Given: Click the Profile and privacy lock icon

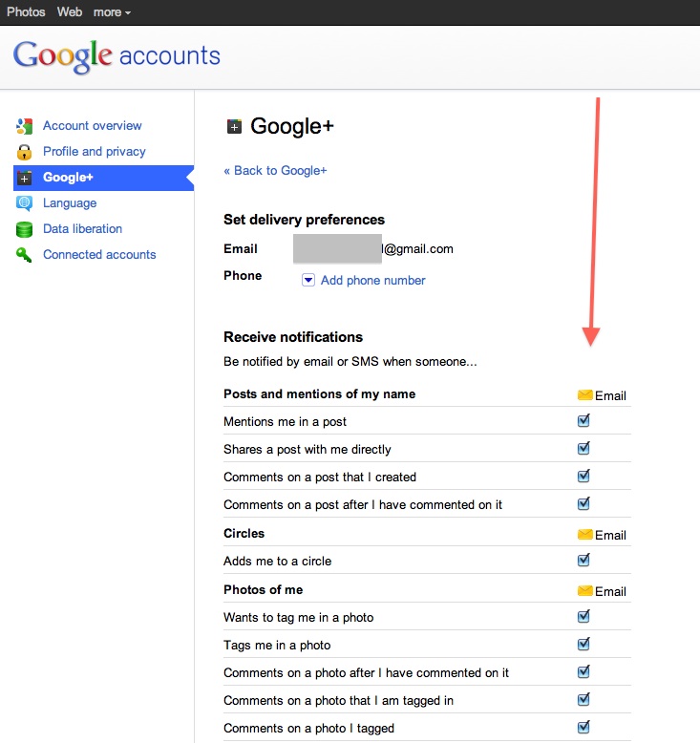Looking at the screenshot, I should pyautogui.click(x=25, y=152).
